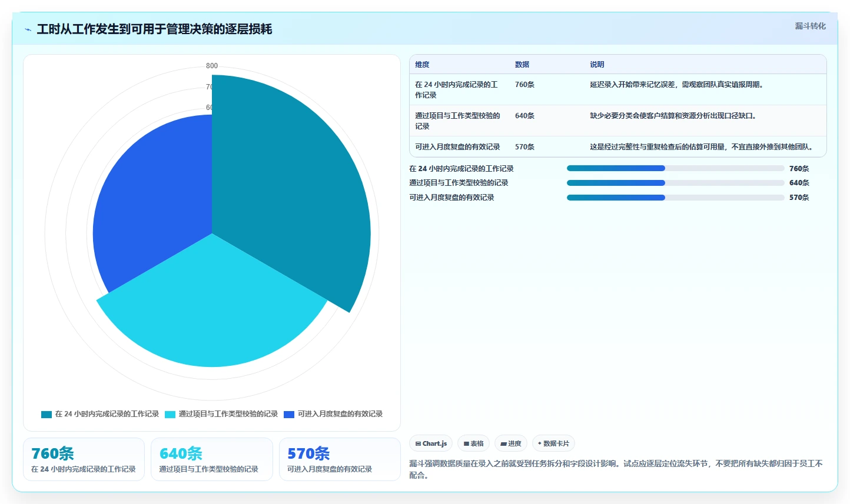Click progress list label 可进入月度复盘的有效记录
This screenshot has height=504, width=850.
(x=451, y=198)
